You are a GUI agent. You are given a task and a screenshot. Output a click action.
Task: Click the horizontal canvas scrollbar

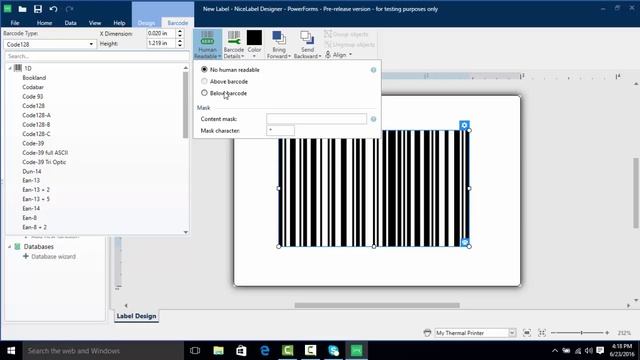(x=377, y=305)
